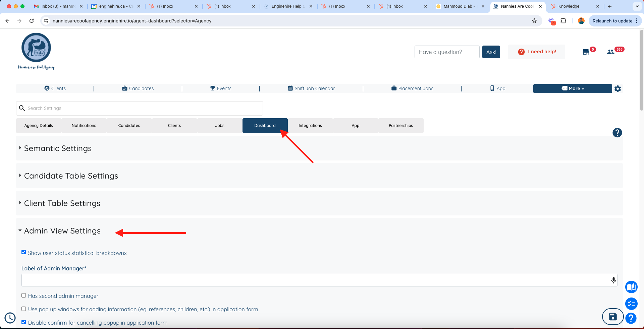
Task: Click the microphone icon in Label field
Action: pos(613,280)
